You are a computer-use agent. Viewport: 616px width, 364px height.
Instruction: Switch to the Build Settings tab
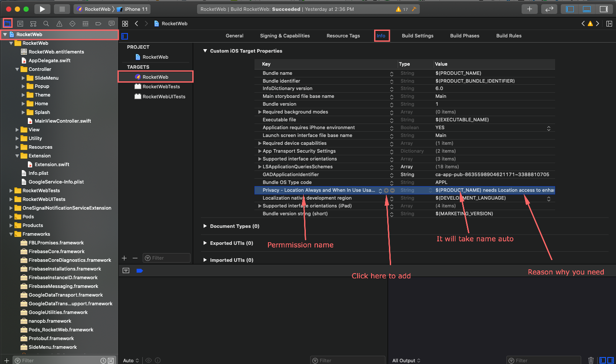[418, 36]
